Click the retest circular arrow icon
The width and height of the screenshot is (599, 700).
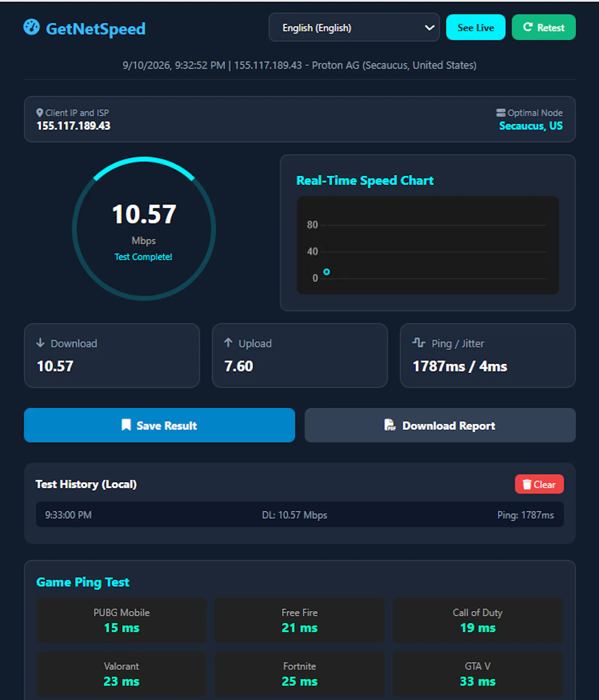point(528,27)
